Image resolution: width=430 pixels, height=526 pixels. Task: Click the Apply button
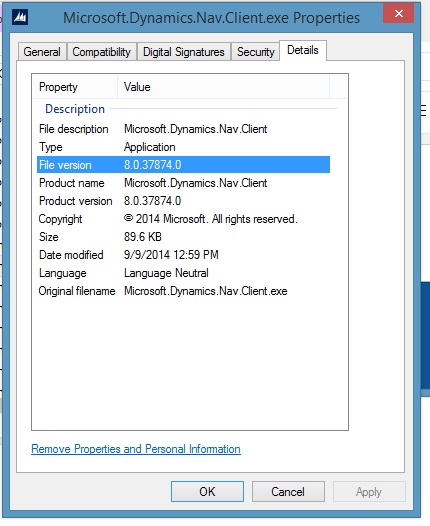(369, 492)
